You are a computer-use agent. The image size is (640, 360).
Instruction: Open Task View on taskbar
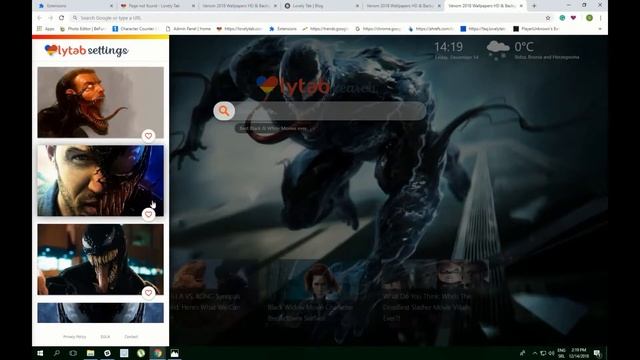[73, 353]
